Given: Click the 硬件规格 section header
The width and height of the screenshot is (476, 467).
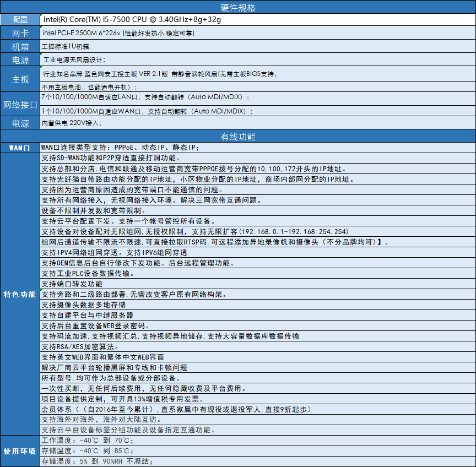Looking at the screenshot, I should (x=238, y=7).
